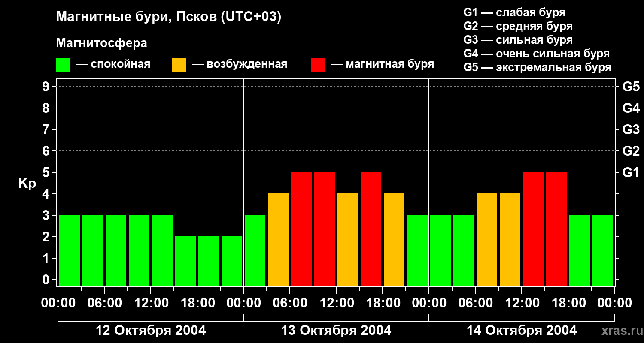Click the legend text '— магнитная буря'
This screenshot has height=343, width=644.
383,64
